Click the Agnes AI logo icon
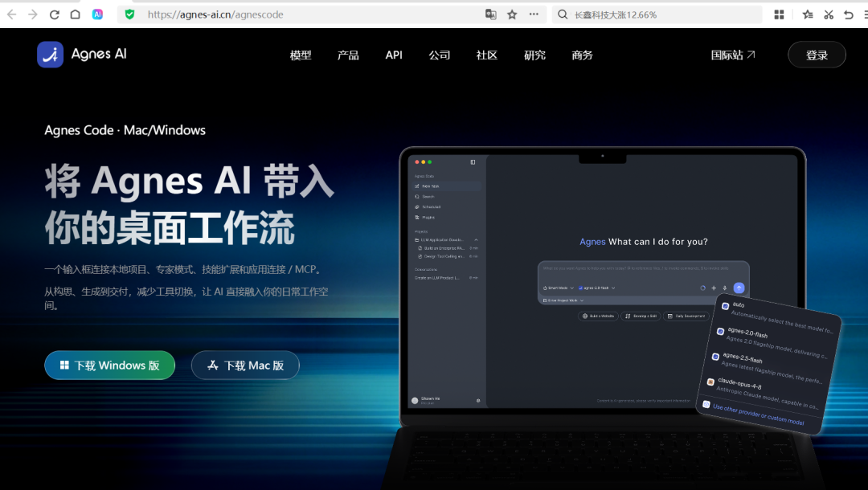The image size is (868, 490). tap(51, 54)
